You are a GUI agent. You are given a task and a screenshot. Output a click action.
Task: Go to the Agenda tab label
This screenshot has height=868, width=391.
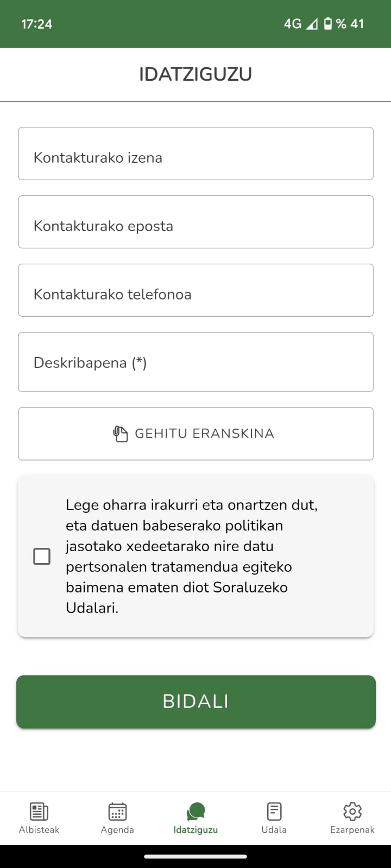(117, 829)
